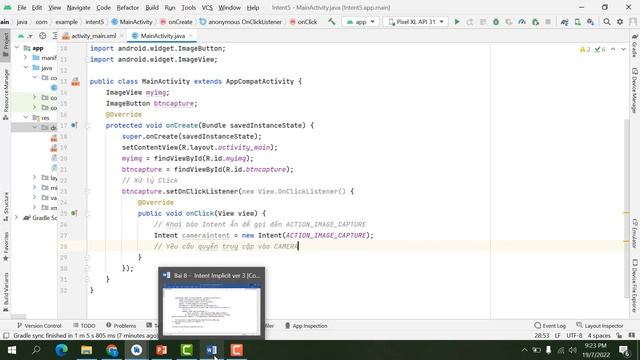
Task: Toggle Favorites side panel
Action: [5, 247]
